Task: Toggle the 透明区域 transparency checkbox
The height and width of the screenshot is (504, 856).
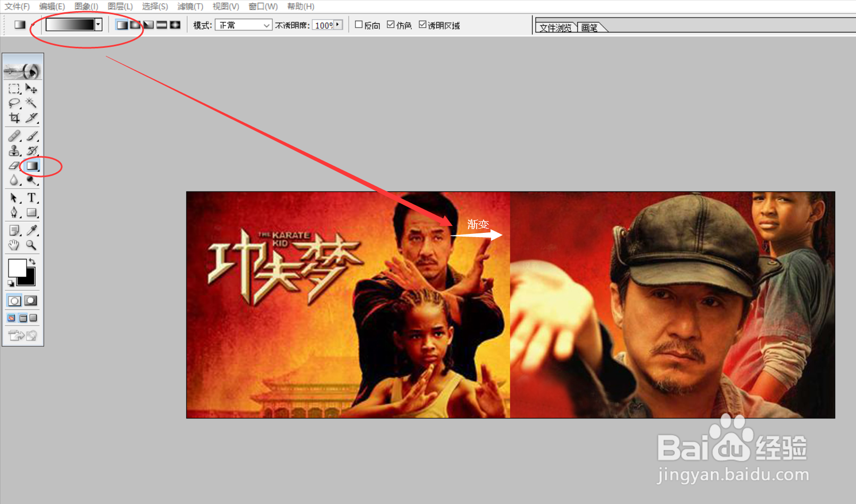Action: tap(422, 24)
